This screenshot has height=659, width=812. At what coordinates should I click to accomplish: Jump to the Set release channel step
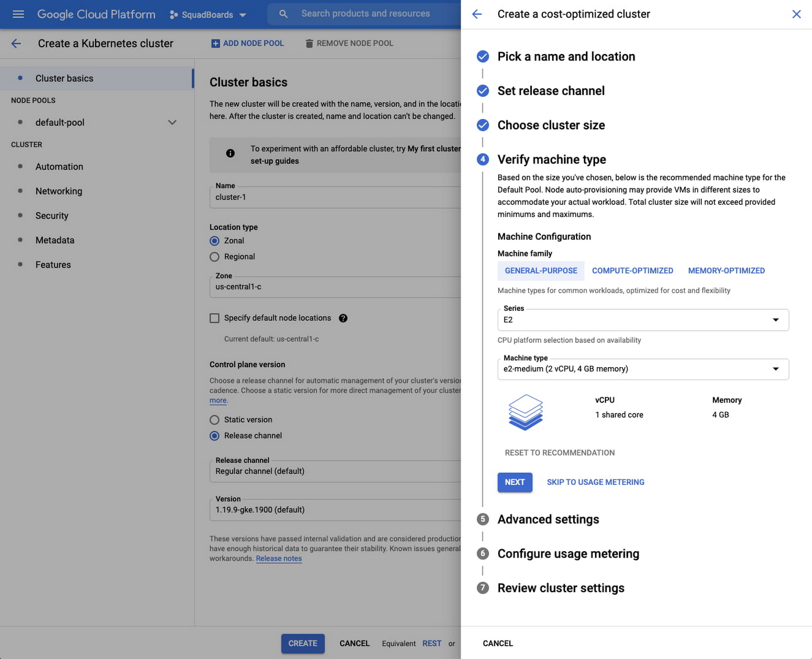pyautogui.click(x=551, y=90)
